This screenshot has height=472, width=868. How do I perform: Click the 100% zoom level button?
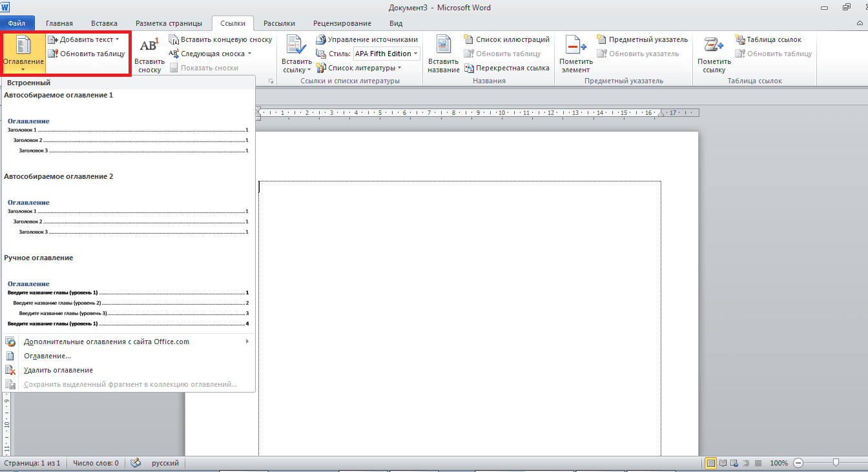[x=779, y=463]
